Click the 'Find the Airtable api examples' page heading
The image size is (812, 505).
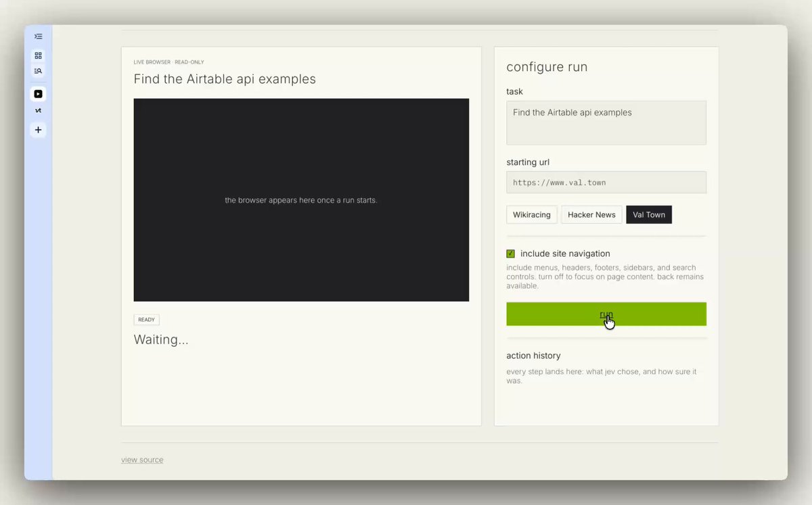225,79
